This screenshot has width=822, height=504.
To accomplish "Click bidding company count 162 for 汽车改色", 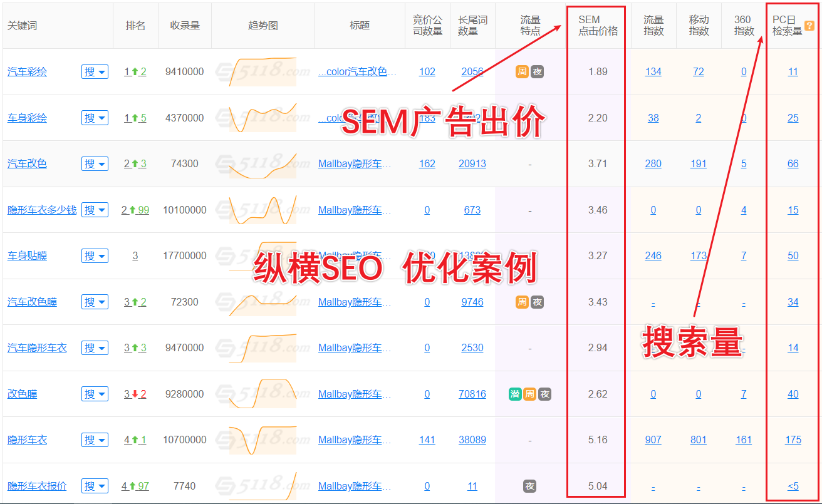I will [x=427, y=164].
